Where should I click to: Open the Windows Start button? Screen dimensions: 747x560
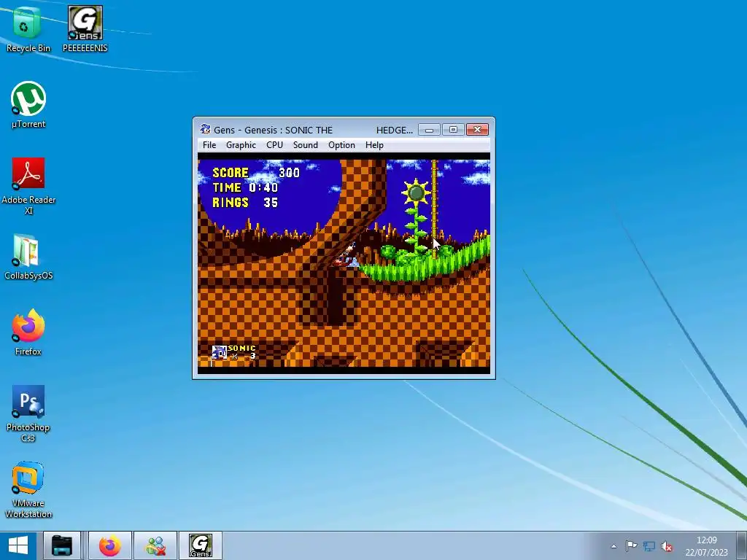click(18, 545)
